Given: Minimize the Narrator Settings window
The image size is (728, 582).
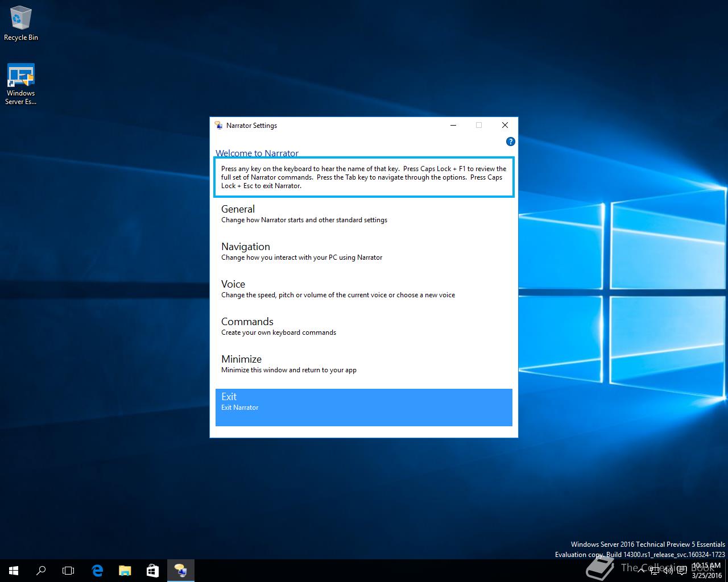Looking at the screenshot, I should pyautogui.click(x=453, y=125).
